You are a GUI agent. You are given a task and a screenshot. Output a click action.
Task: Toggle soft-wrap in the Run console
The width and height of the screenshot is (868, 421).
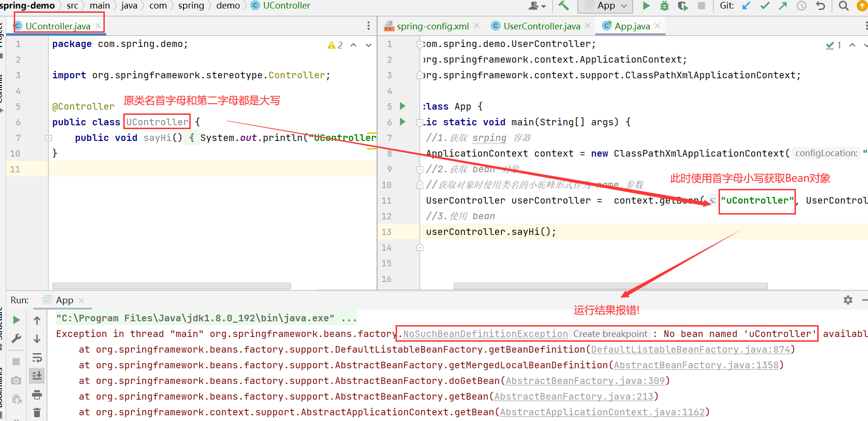coord(37,357)
